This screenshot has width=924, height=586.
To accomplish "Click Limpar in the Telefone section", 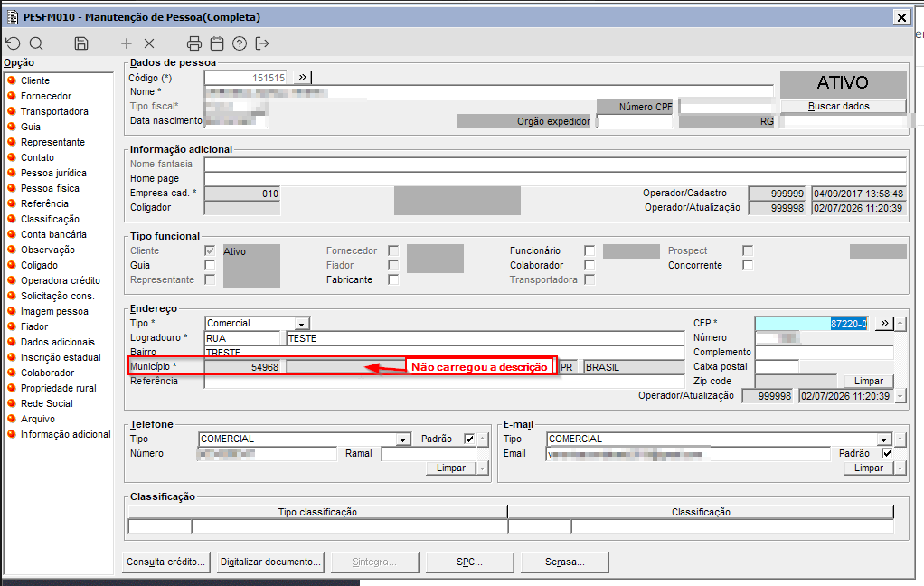I will coord(451,468).
